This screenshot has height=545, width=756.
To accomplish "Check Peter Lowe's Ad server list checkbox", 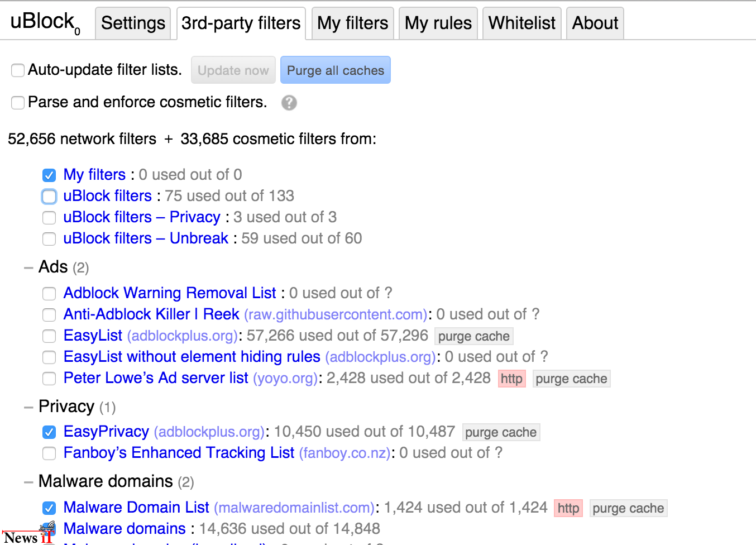I will click(x=49, y=379).
